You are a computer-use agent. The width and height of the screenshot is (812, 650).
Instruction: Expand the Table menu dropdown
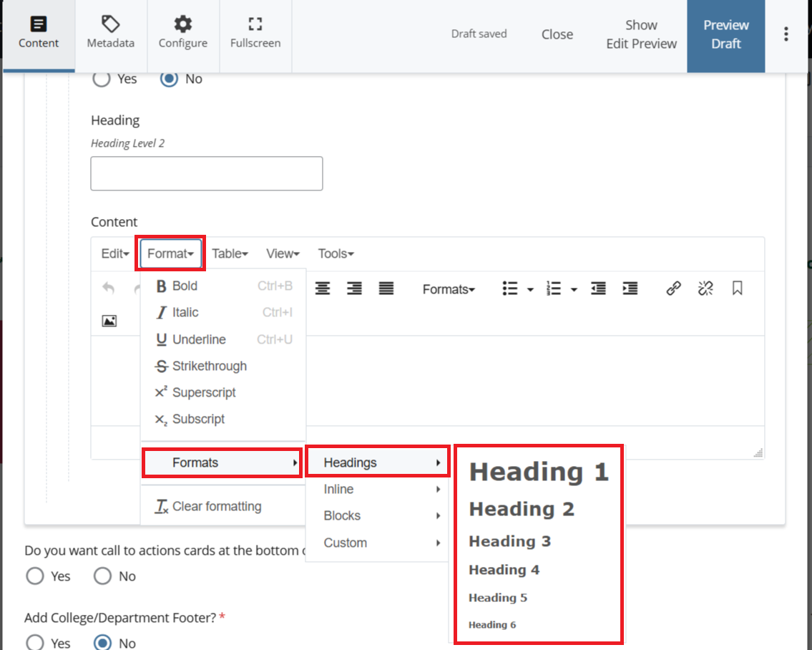click(x=230, y=253)
